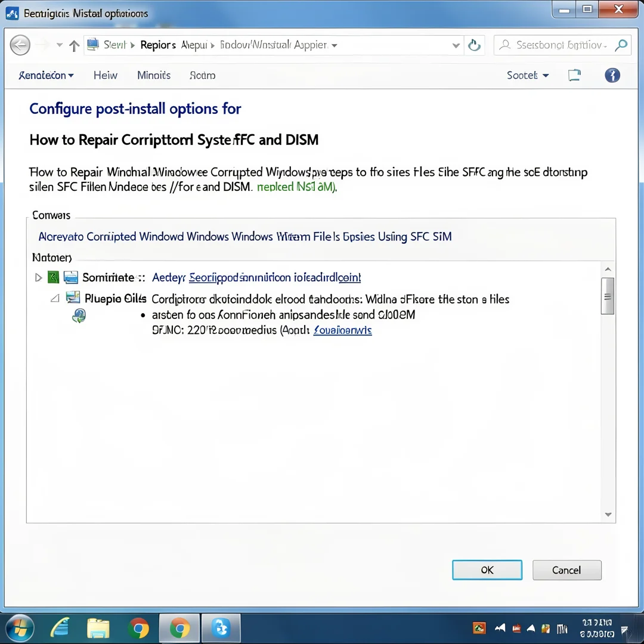Click the drive icon next to 'Somiritate'
The width and height of the screenshot is (644, 644).
70,277
